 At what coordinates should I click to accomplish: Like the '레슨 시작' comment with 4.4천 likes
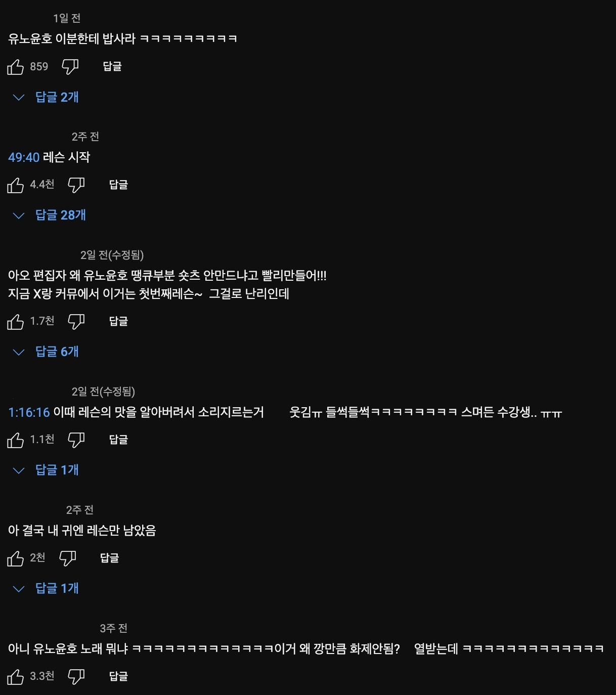tap(15, 185)
